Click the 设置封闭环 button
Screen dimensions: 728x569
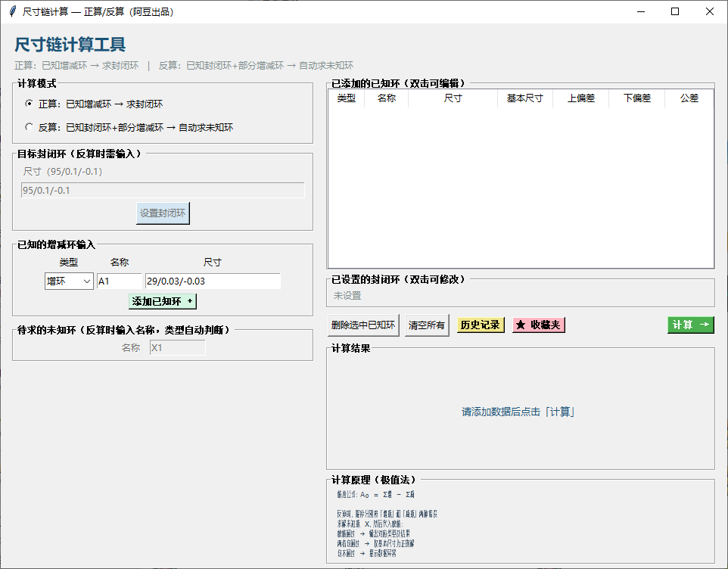[163, 213]
